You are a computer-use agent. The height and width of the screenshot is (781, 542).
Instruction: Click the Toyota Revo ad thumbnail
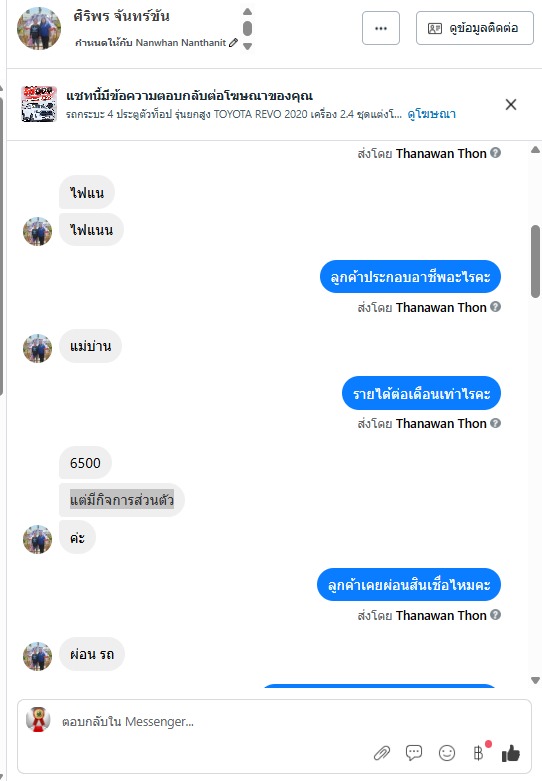tap(39, 104)
